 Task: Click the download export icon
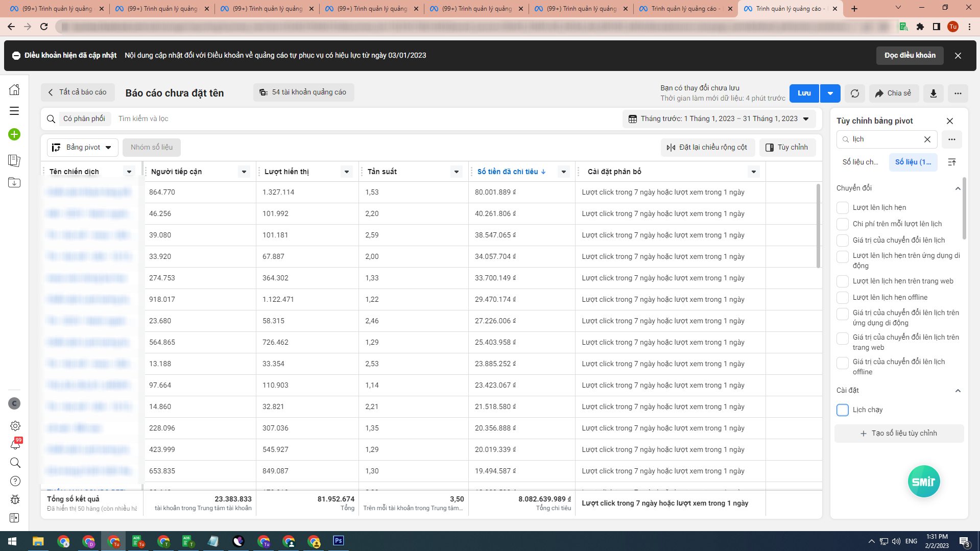933,93
